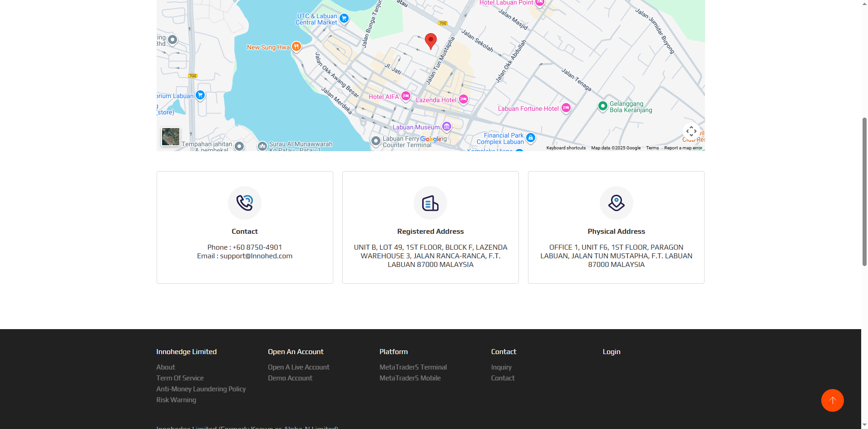The width and height of the screenshot is (868, 429).
Task: Click the Labuan Museum map icon
Action: coord(447,127)
